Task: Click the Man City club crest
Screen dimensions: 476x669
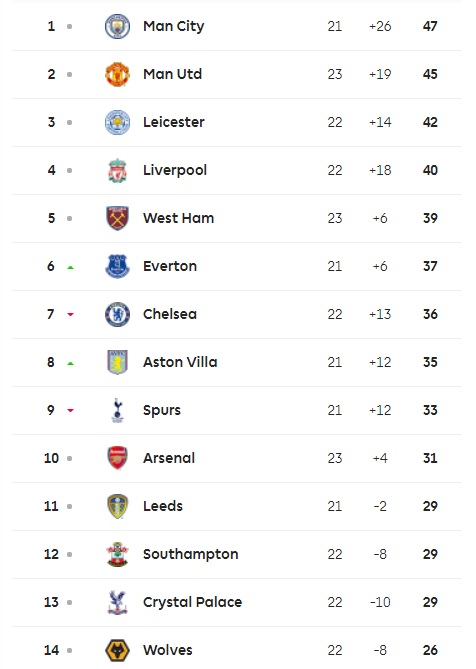Action: point(117,26)
